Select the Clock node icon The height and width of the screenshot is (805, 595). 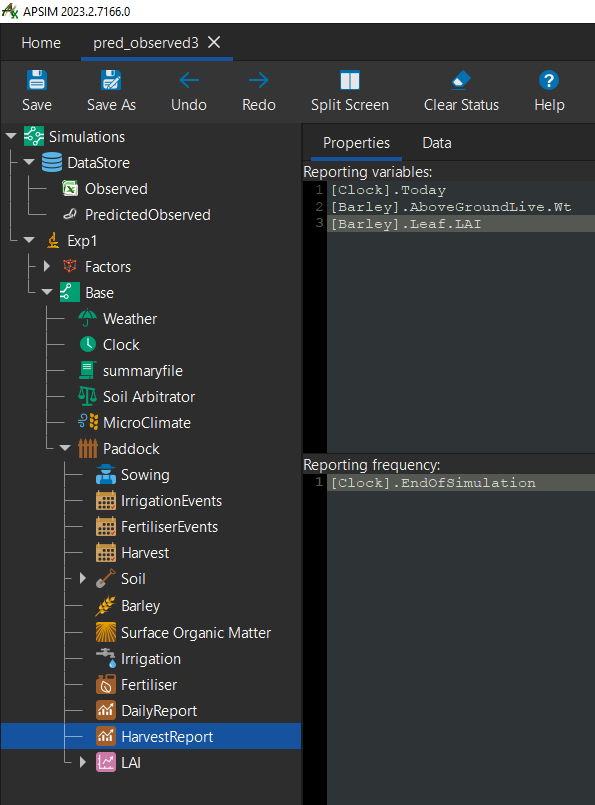[x=88, y=345]
